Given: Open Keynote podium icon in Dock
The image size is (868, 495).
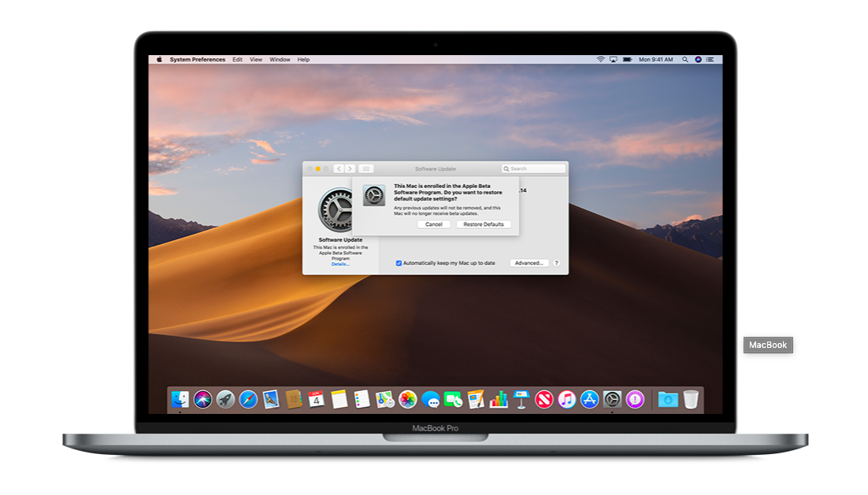Looking at the screenshot, I should (x=521, y=399).
